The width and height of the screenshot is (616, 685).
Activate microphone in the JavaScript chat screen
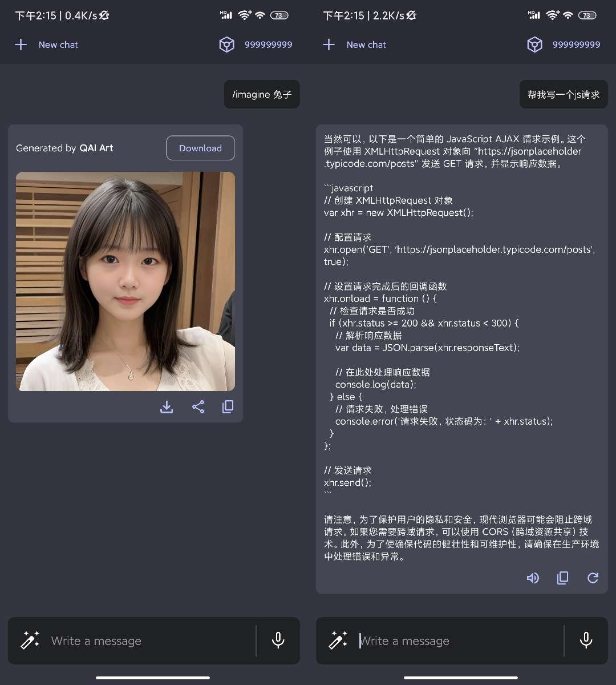[x=586, y=640]
